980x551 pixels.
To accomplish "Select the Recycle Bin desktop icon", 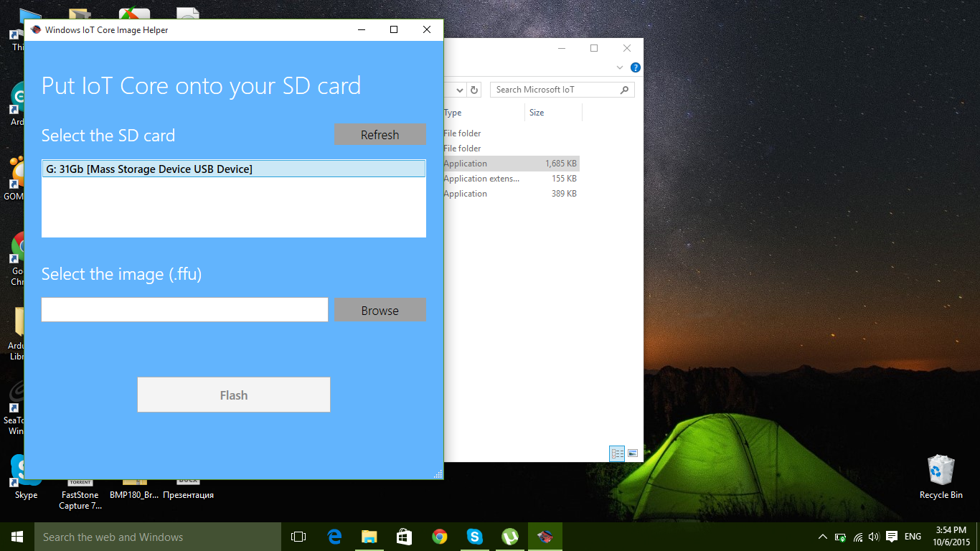I will coord(941,477).
